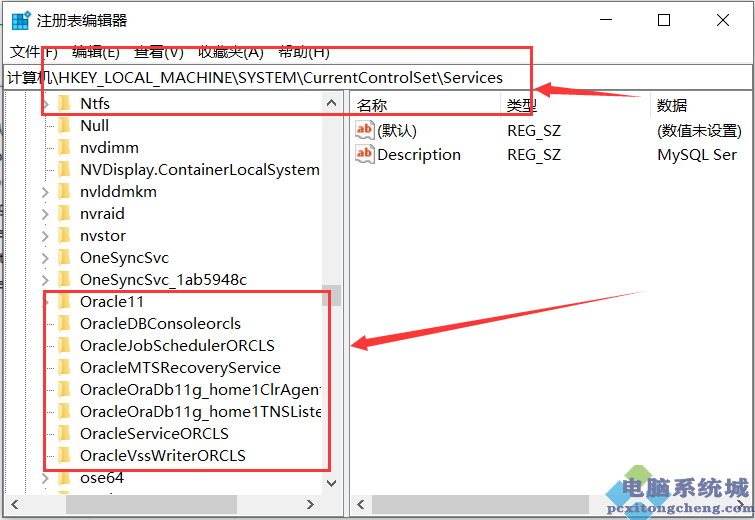Select the OracleMTSRecoveryService folder icon

click(64, 367)
